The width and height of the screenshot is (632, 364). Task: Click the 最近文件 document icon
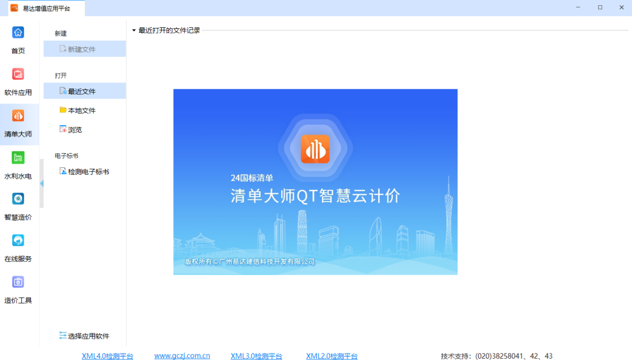pos(63,91)
